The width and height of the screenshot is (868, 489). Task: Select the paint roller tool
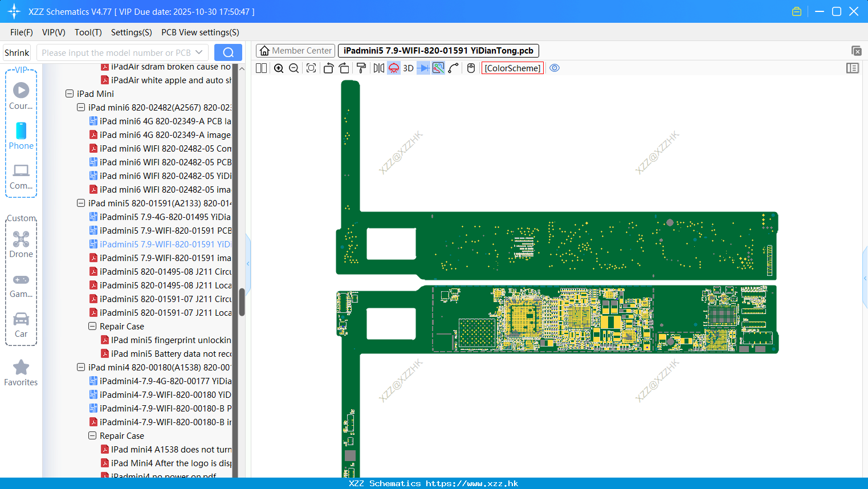coord(361,68)
